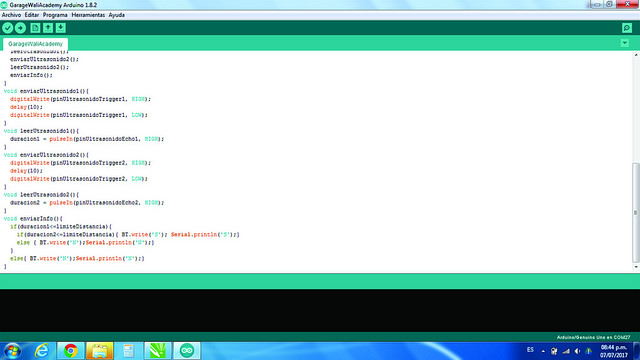Click the network signal tray icon
Image resolution: width=640 pixels, height=360 pixels.
point(566,351)
